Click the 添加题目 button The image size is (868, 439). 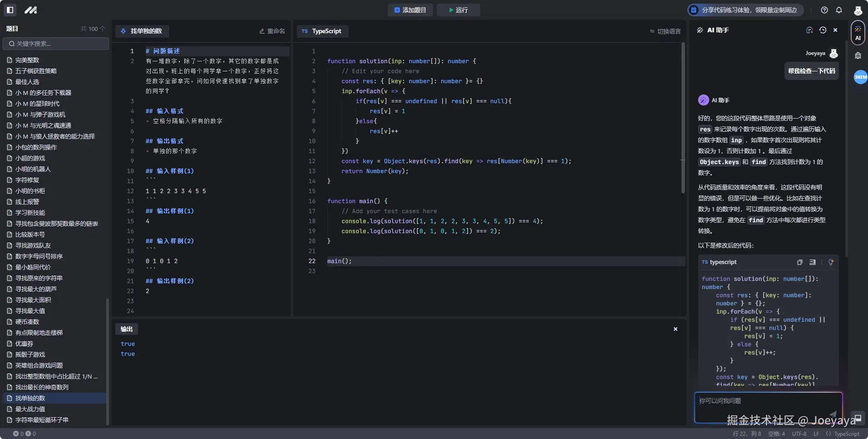coord(410,10)
